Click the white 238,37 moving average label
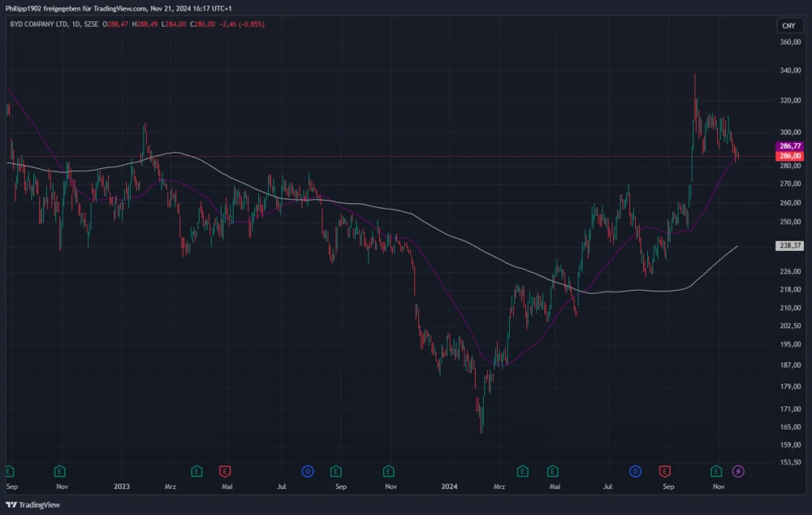812x515 pixels. [789, 245]
